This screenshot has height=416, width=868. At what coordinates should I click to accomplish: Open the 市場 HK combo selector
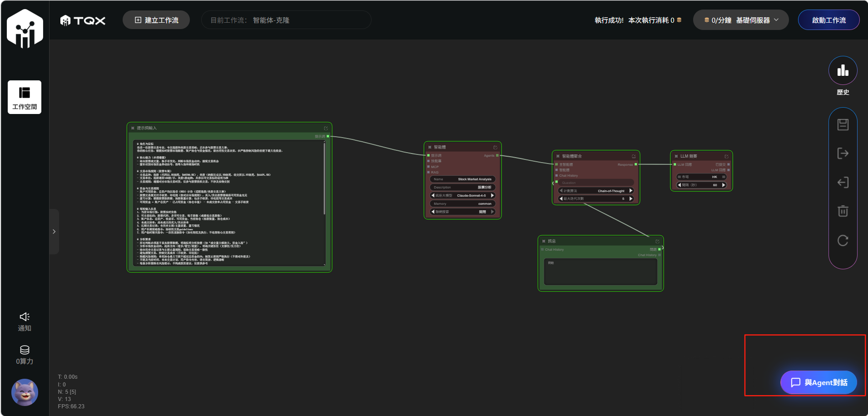point(701,177)
